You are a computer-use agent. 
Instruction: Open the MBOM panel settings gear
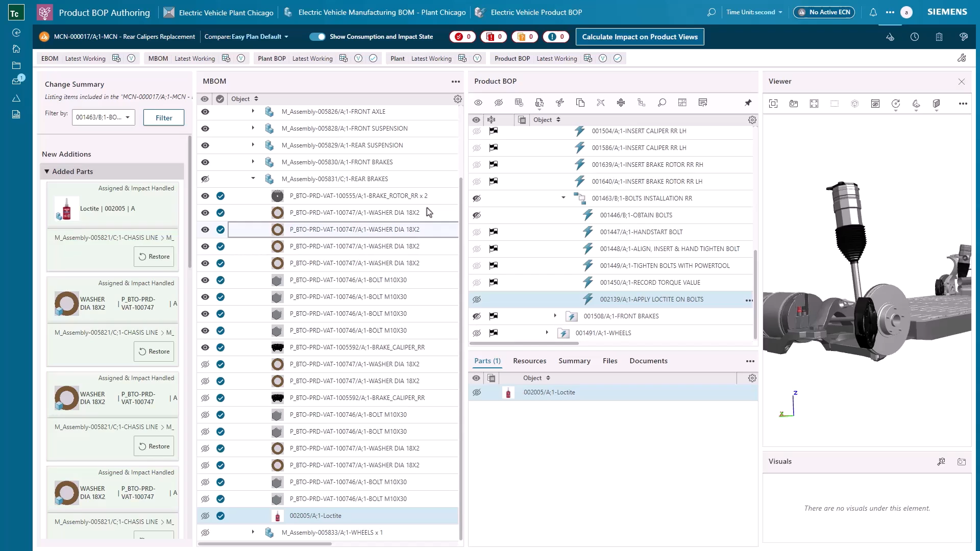tap(457, 99)
